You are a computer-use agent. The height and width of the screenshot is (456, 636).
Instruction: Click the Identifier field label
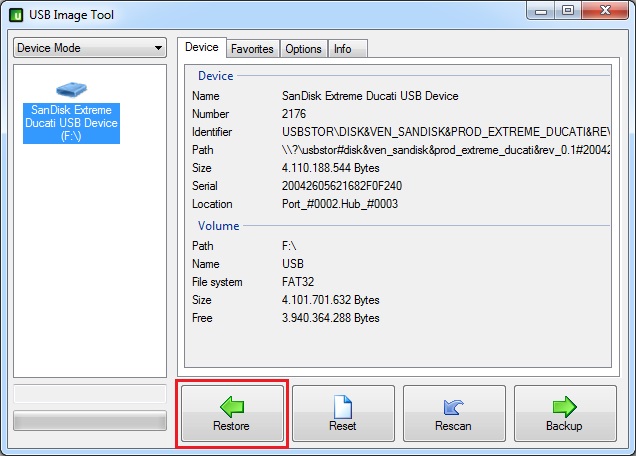click(212, 132)
